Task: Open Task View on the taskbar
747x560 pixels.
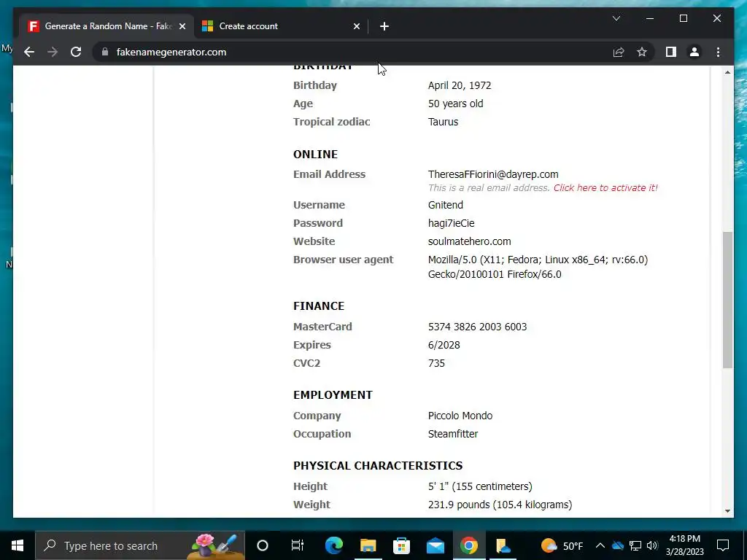Action: click(298, 545)
